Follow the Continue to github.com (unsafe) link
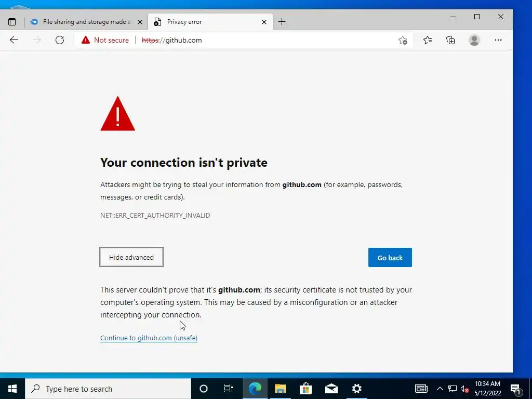 pyautogui.click(x=149, y=338)
